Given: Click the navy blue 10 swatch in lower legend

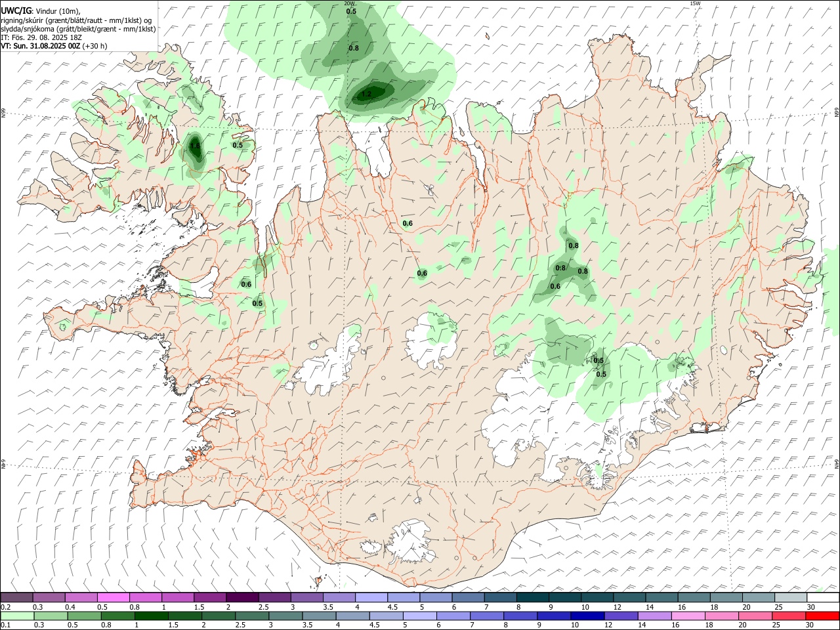Looking at the screenshot, I should (586, 616).
